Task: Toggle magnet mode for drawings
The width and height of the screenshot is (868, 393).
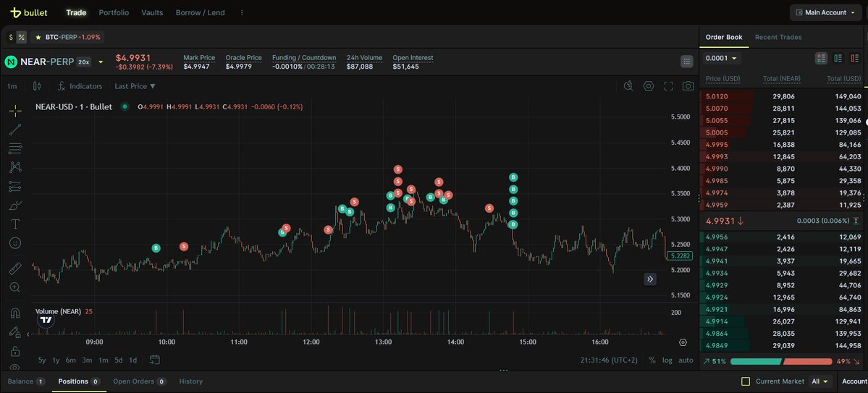Action: 15,313
